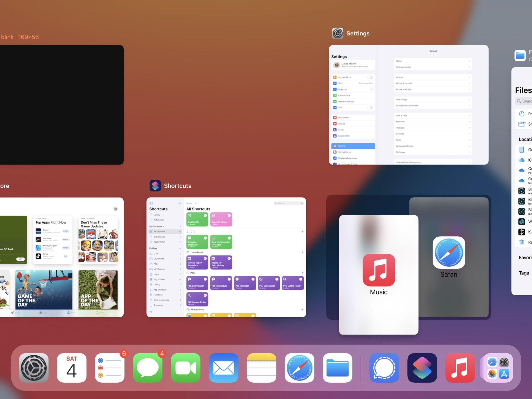
Task: Open the Signal app in the dock
Action: [384, 368]
